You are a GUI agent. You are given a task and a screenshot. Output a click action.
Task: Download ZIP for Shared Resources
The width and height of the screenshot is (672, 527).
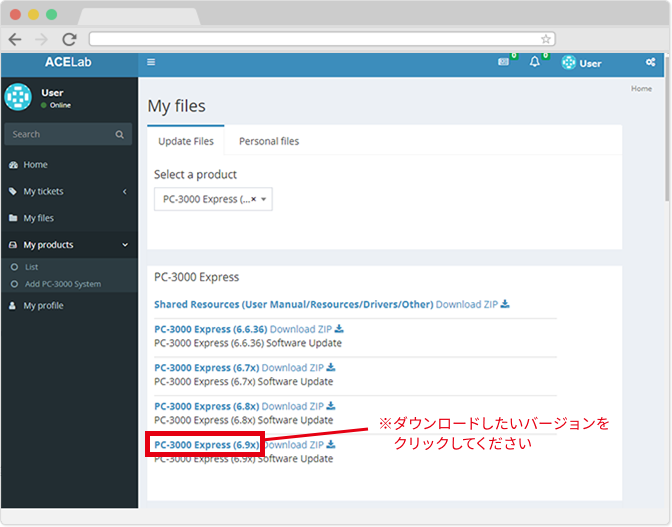point(467,304)
